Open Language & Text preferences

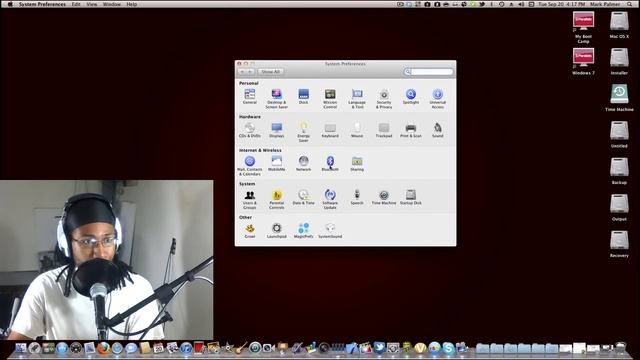pyautogui.click(x=357, y=99)
